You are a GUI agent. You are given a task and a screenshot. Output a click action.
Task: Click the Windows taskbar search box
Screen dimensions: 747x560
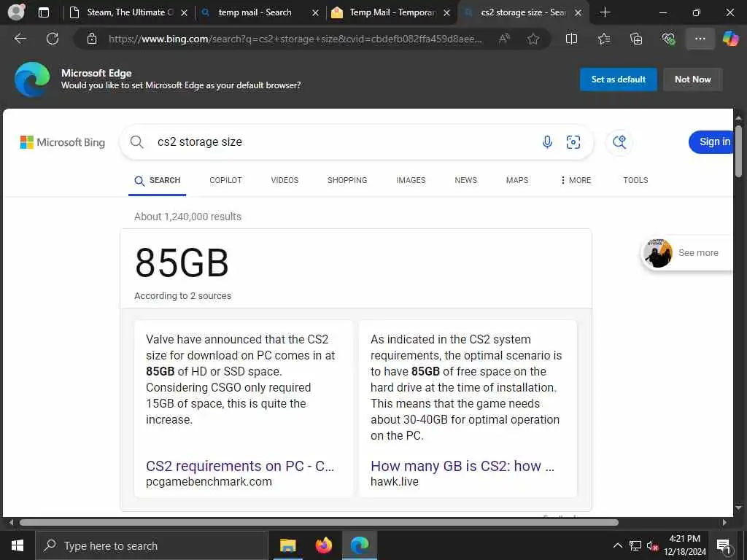[x=152, y=545]
